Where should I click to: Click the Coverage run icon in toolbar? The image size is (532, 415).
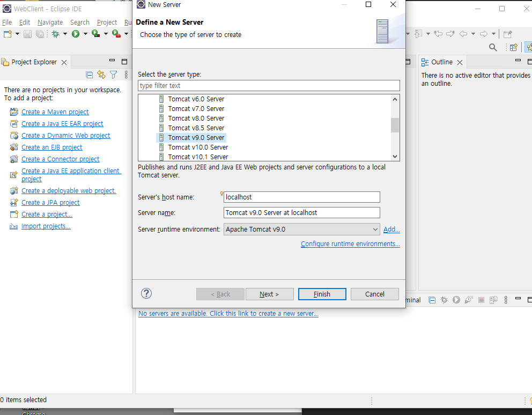point(95,34)
